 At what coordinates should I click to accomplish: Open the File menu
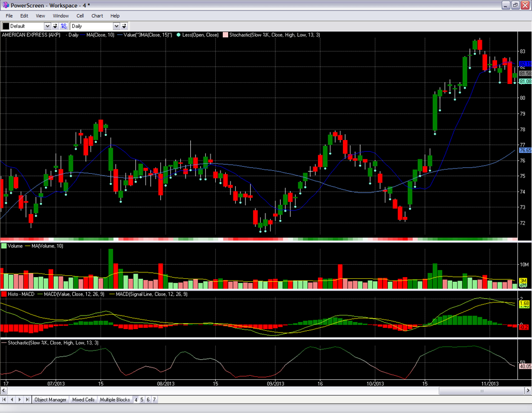pyautogui.click(x=9, y=16)
